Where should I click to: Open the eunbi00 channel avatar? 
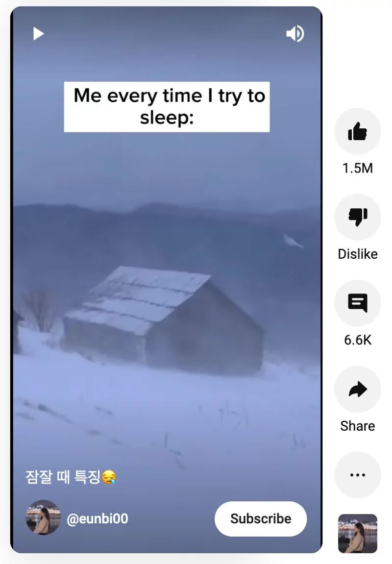pyautogui.click(x=43, y=517)
